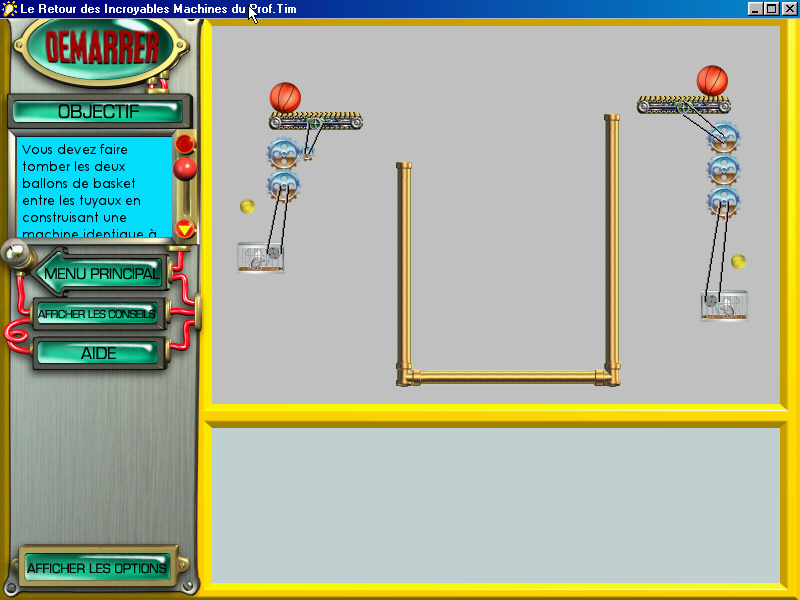
Task: Select top gear of right gear stack
Action: pyautogui.click(x=723, y=137)
